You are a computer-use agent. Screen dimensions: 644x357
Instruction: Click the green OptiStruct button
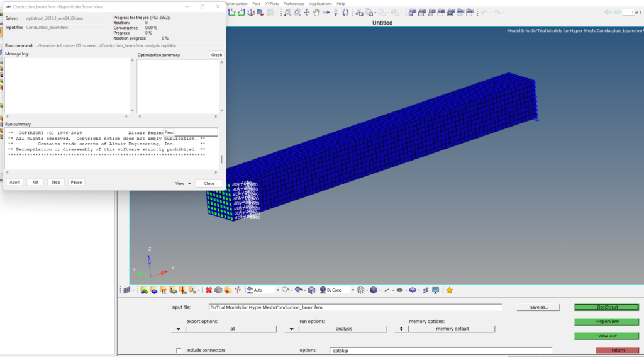click(x=607, y=307)
